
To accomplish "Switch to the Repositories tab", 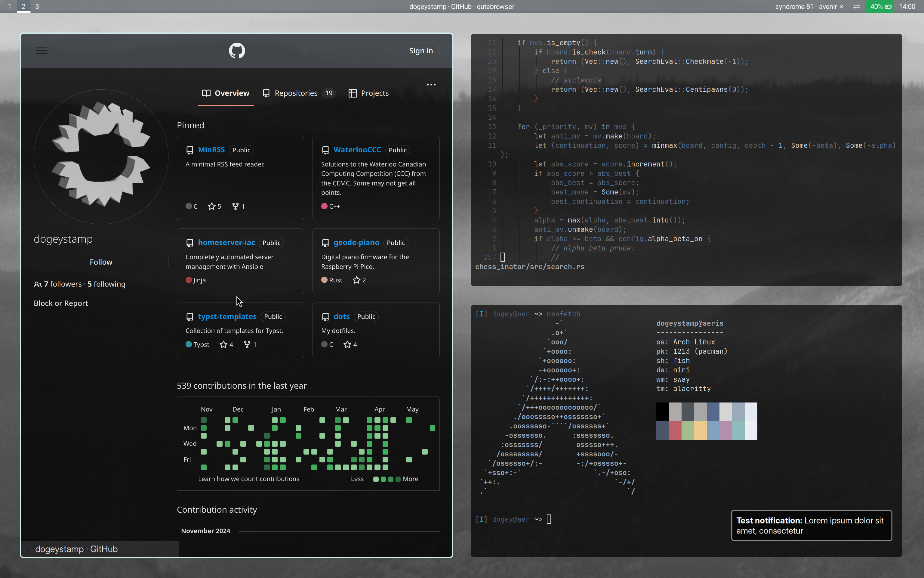I will (x=299, y=93).
